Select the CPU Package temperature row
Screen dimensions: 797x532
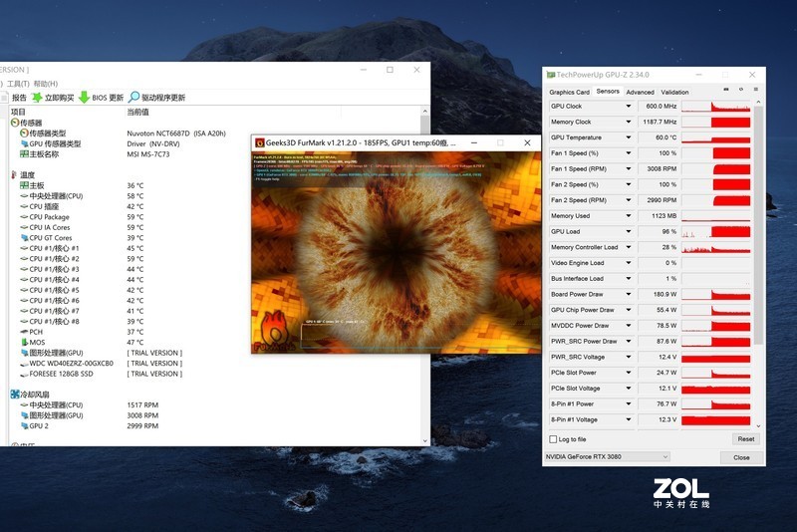pos(50,217)
